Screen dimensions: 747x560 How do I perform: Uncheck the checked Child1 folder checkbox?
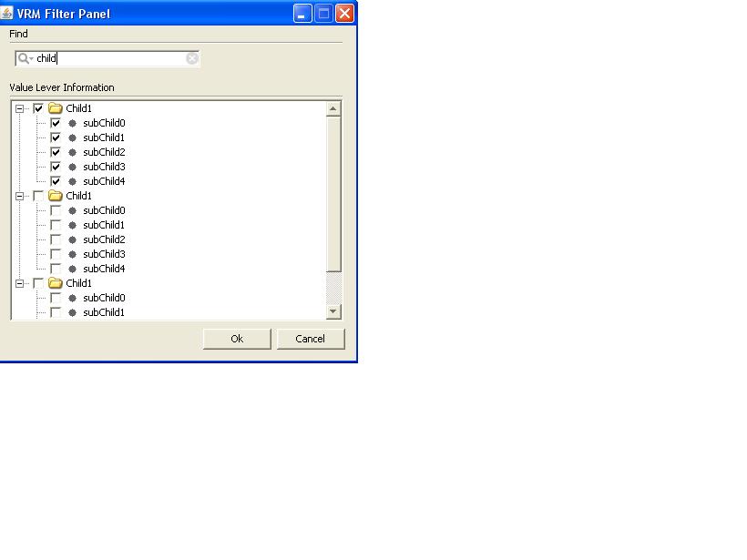[x=38, y=108]
